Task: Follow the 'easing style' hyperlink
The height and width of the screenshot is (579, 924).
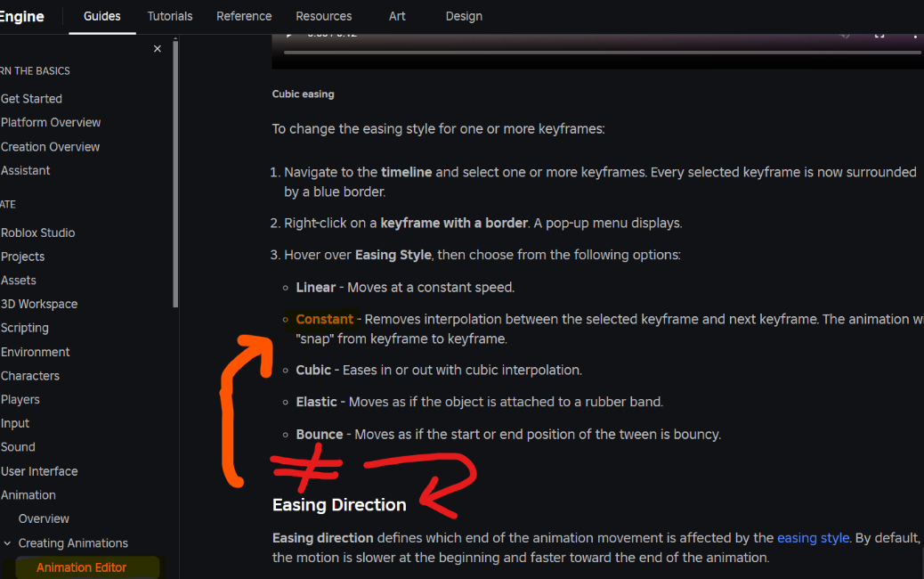Action: (x=813, y=537)
